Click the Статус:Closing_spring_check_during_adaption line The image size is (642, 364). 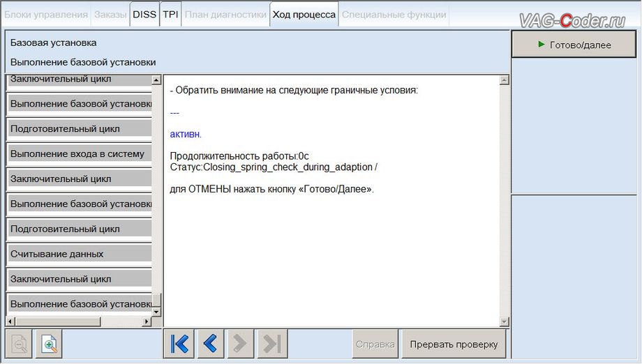click(x=274, y=167)
